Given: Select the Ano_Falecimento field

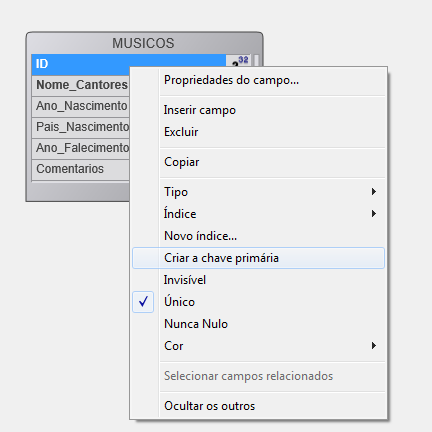Looking at the screenshot, I should [x=81, y=148].
